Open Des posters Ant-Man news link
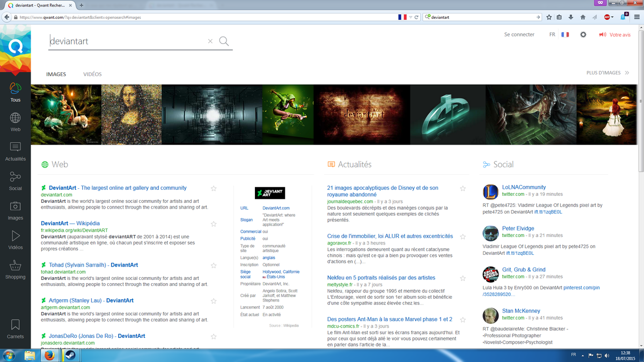The height and width of the screenshot is (362, 644). pos(390,319)
